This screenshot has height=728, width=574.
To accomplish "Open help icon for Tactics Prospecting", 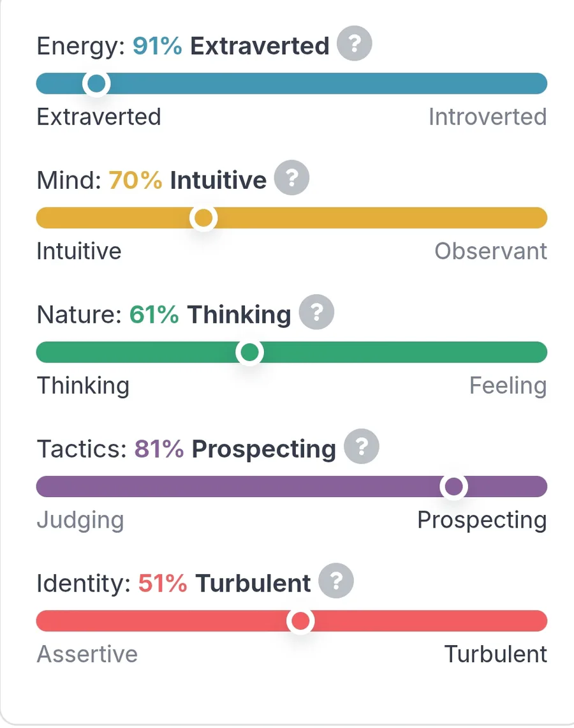I will (x=362, y=446).
